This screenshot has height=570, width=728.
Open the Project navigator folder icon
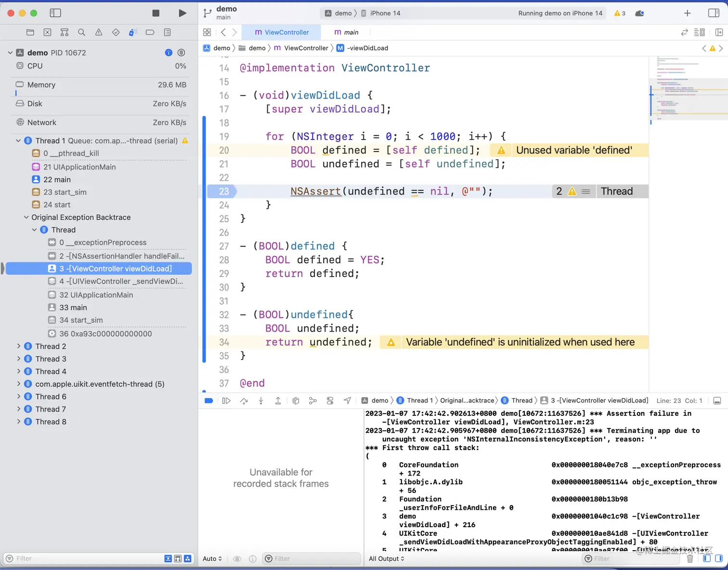point(30,32)
